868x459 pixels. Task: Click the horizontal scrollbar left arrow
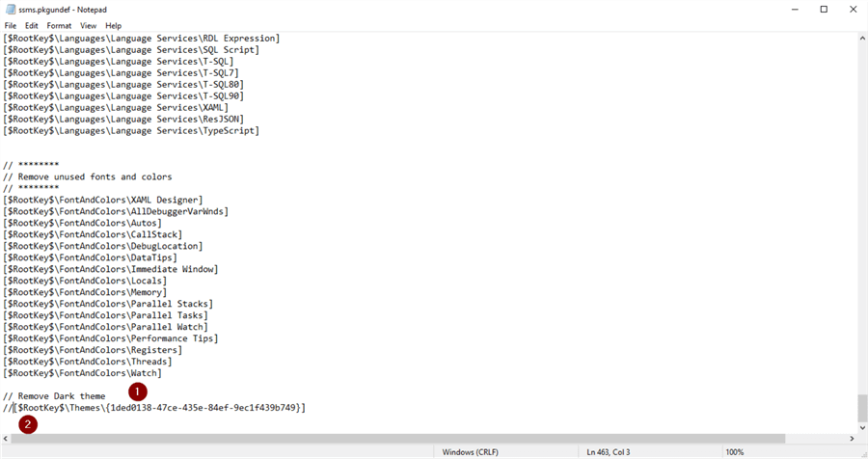[6, 439]
